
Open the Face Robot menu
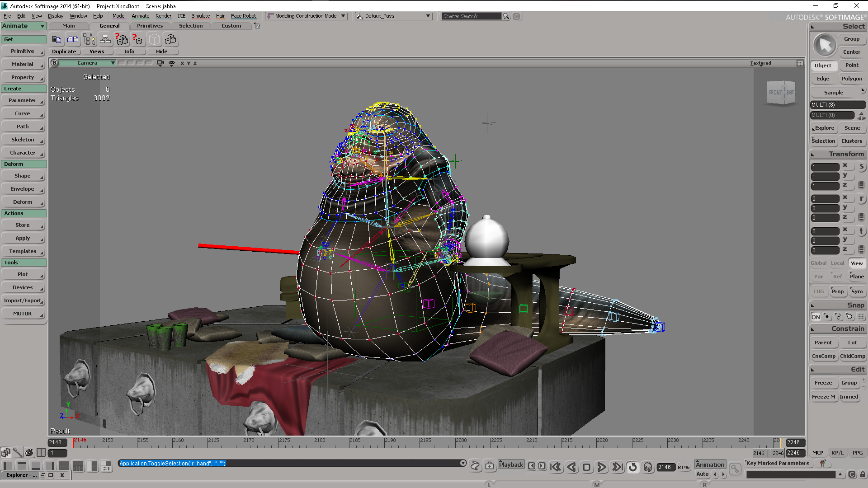tap(243, 16)
